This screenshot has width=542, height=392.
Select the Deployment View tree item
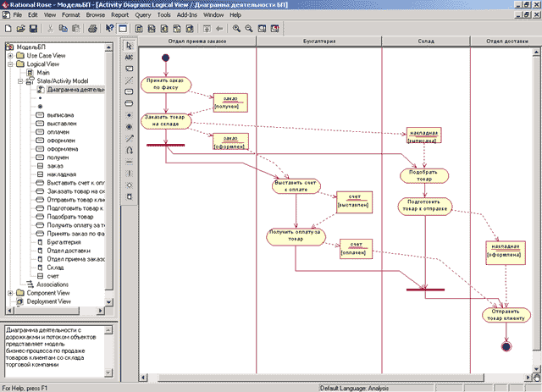[x=49, y=301]
